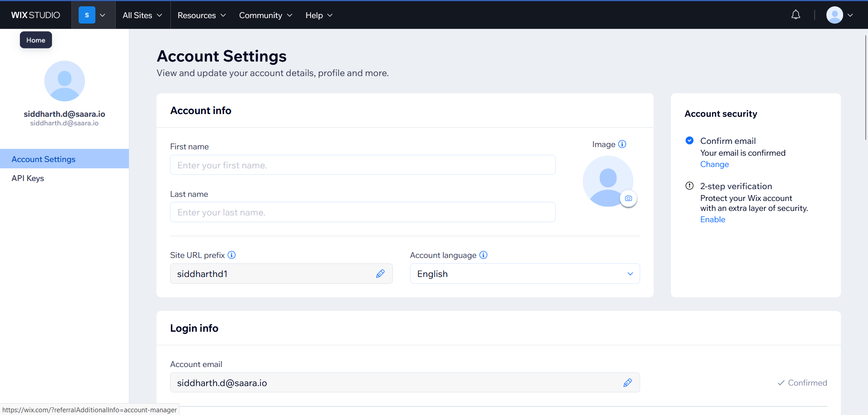Viewport: 868px width, 415px height.
Task: Open the Community menu
Action: click(265, 15)
